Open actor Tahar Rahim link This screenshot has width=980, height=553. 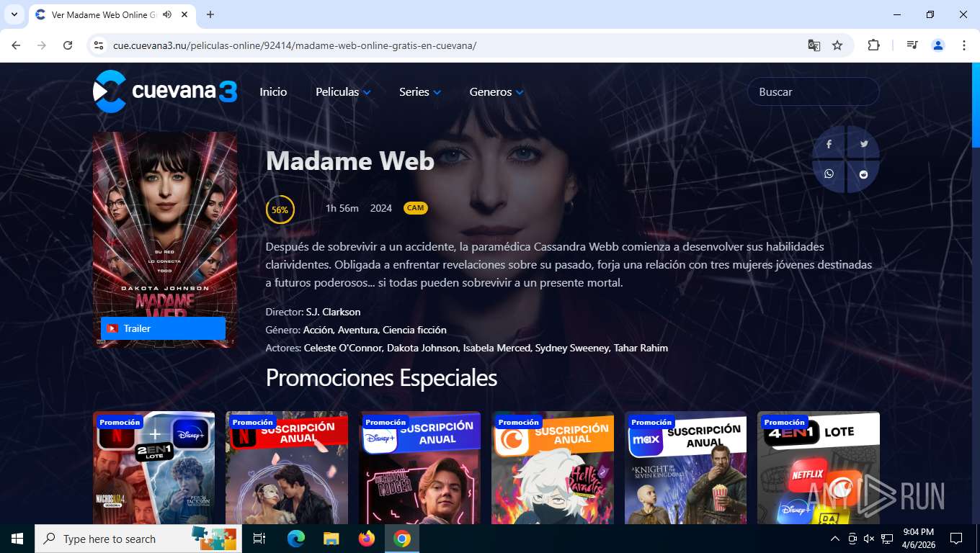pos(641,348)
